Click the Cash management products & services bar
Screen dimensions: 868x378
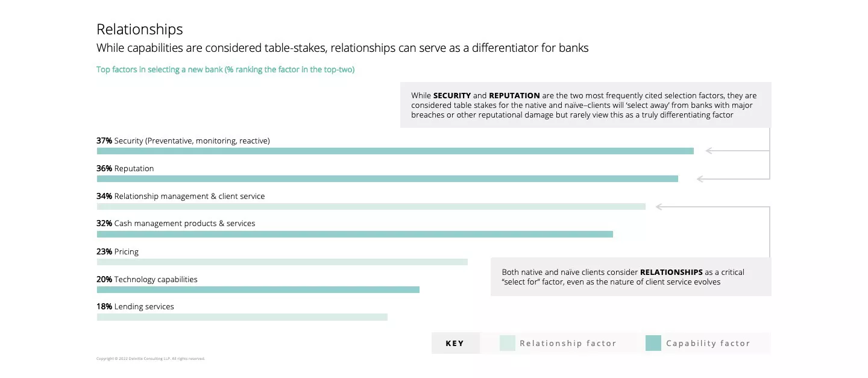(x=354, y=234)
